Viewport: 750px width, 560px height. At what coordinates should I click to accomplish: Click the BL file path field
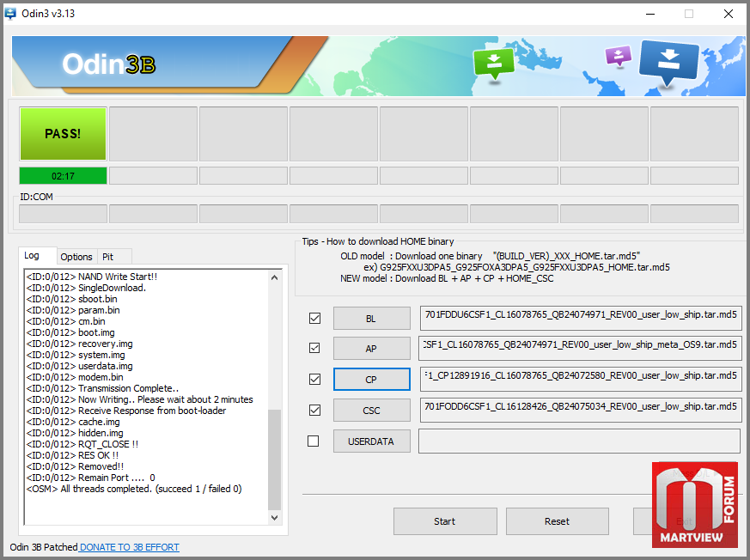[581, 318]
